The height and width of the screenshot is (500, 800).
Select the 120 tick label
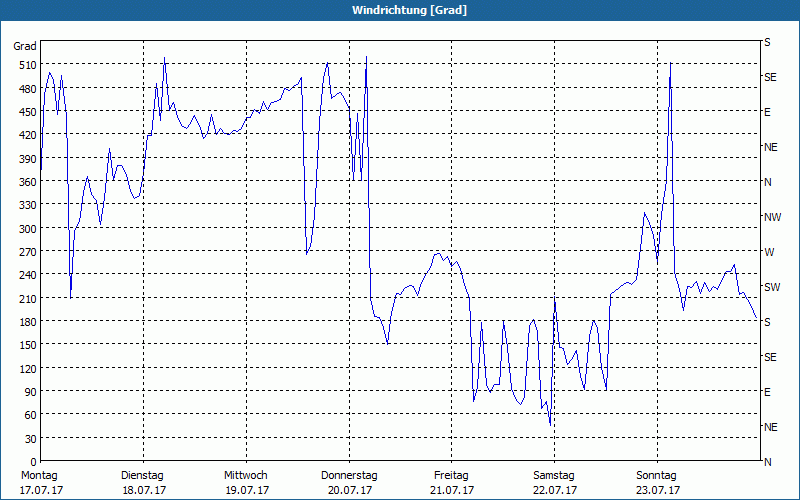click(x=28, y=368)
